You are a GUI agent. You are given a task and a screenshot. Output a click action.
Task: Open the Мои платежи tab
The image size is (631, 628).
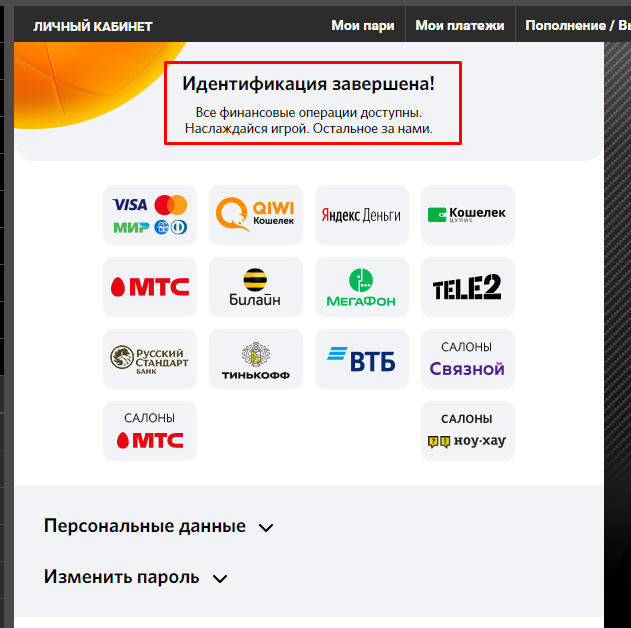(x=460, y=25)
